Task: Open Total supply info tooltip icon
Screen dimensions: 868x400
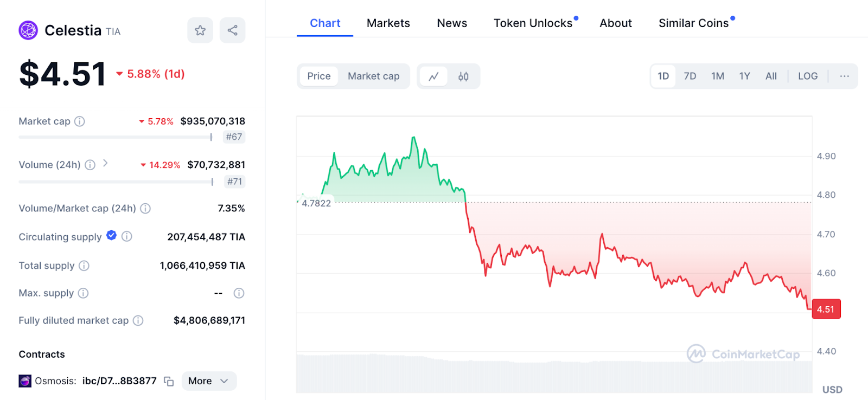Action: [84, 266]
